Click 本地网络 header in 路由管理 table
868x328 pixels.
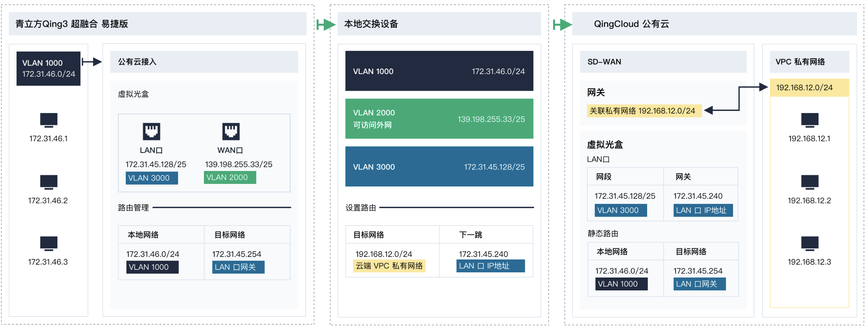143,235
